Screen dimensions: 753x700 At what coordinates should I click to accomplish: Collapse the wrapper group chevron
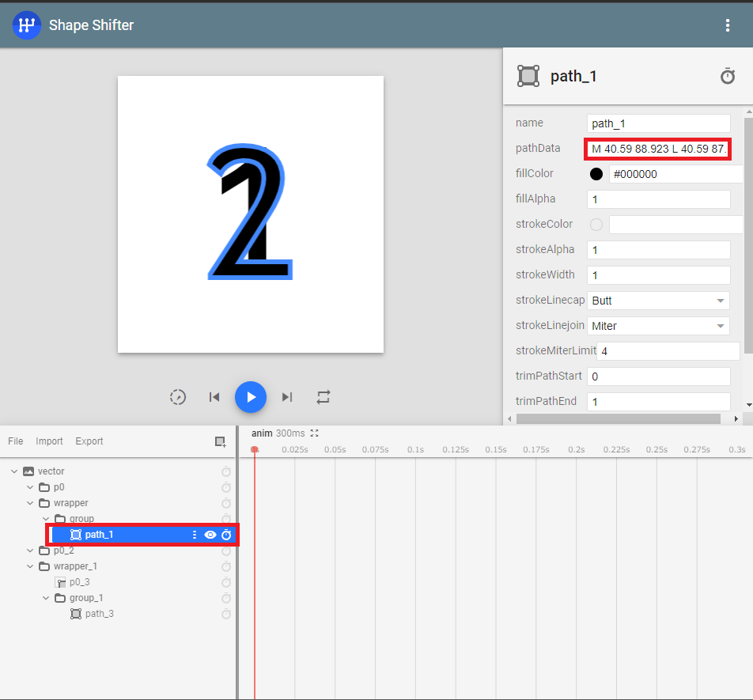[30, 503]
